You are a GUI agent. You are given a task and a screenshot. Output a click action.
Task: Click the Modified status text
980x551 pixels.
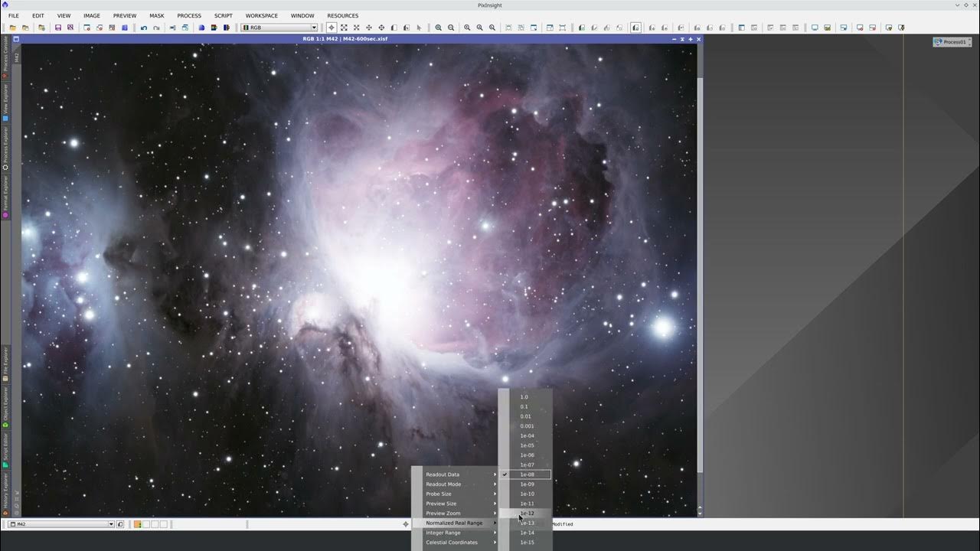coord(563,524)
